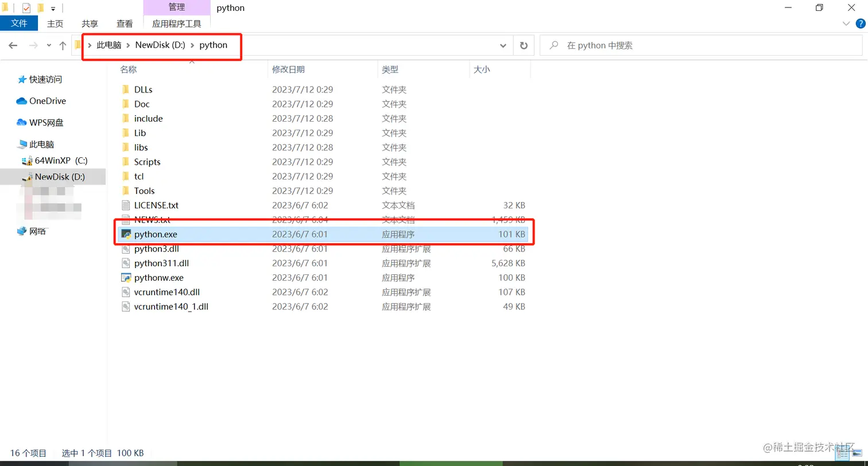Select the Doc folder icon
868x466 pixels.
click(126, 104)
